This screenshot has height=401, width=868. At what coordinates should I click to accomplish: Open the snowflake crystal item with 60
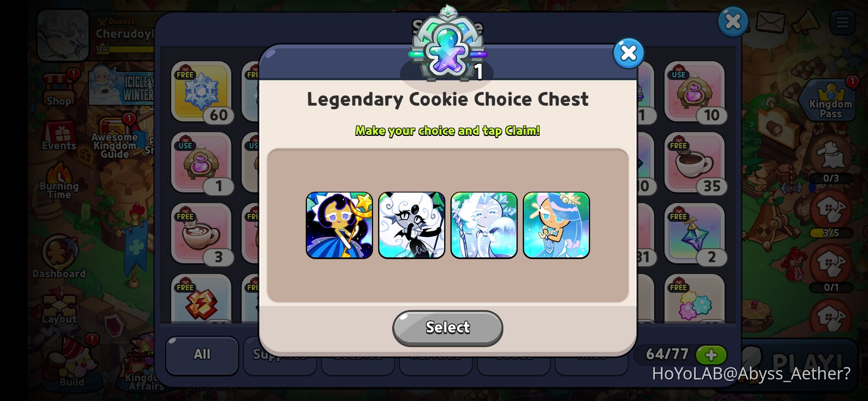pyautogui.click(x=201, y=92)
